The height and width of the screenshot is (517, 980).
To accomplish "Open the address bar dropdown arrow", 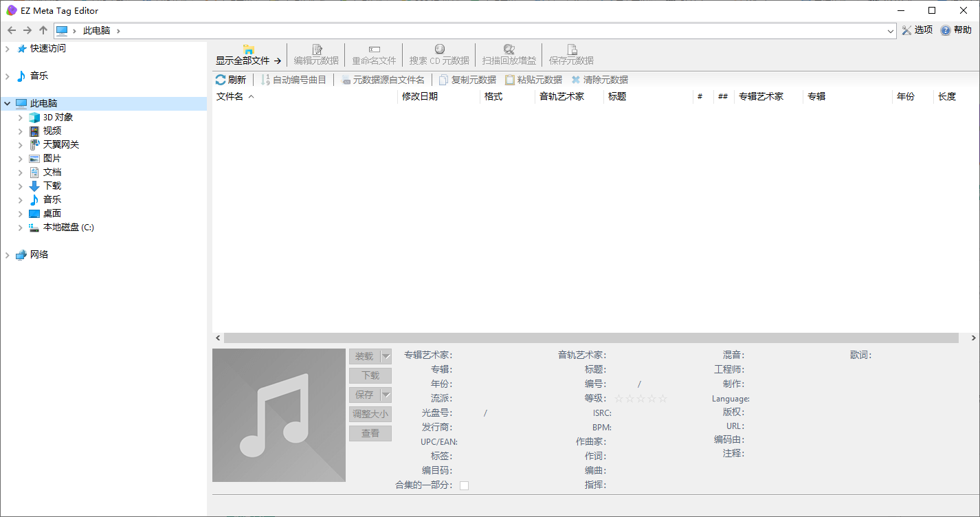I will 891,31.
